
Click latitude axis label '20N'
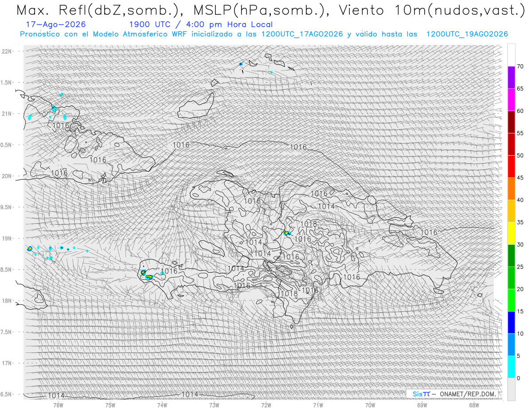[7, 176]
